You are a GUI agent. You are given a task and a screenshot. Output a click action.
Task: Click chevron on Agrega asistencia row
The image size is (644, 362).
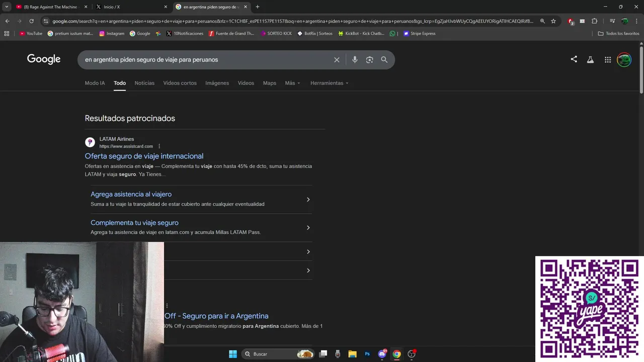click(308, 200)
